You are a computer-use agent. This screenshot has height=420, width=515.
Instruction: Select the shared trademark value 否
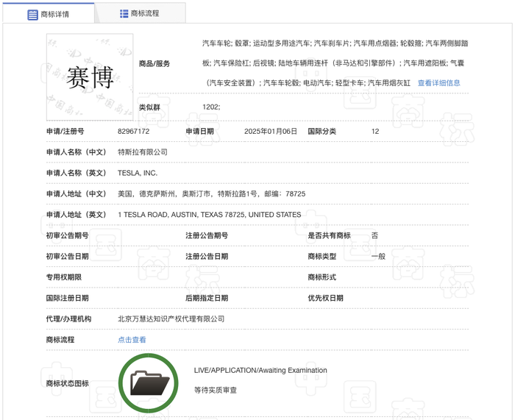(374, 235)
